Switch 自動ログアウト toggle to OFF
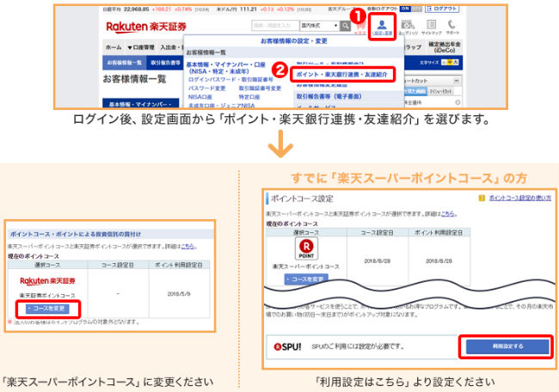This screenshot has height=392, width=559. click(x=416, y=9)
